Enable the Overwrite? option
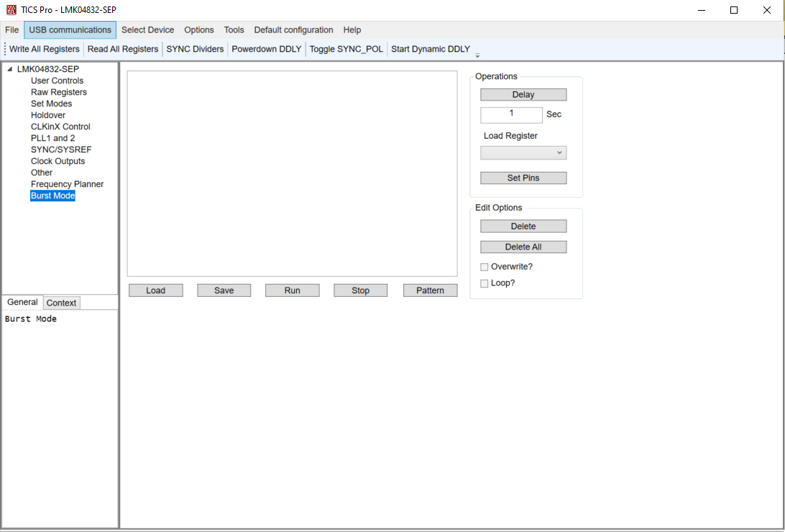785x532 pixels. click(485, 266)
